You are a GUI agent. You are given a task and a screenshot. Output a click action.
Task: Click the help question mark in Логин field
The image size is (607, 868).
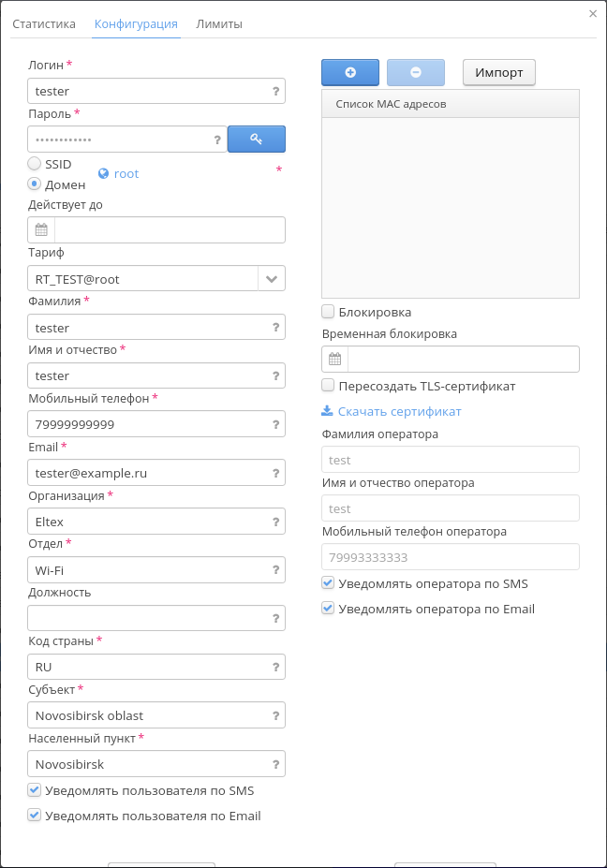pos(275,92)
